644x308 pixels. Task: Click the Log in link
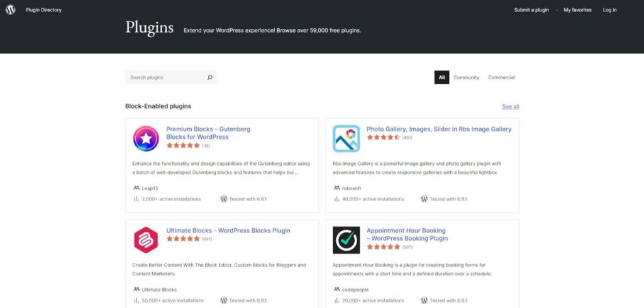point(609,10)
